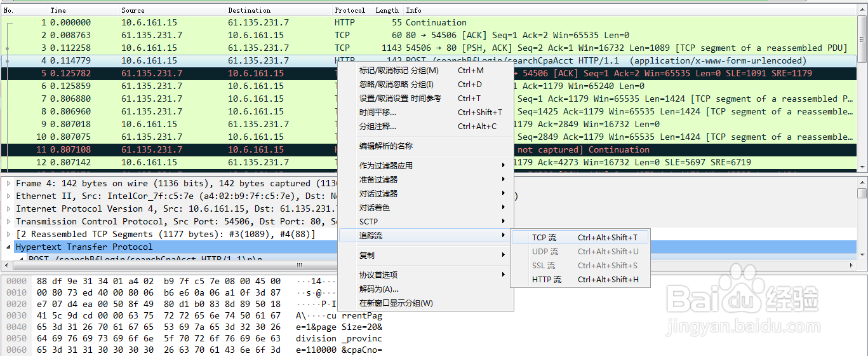Click hex dump row 0010

pyautogui.click(x=194, y=292)
